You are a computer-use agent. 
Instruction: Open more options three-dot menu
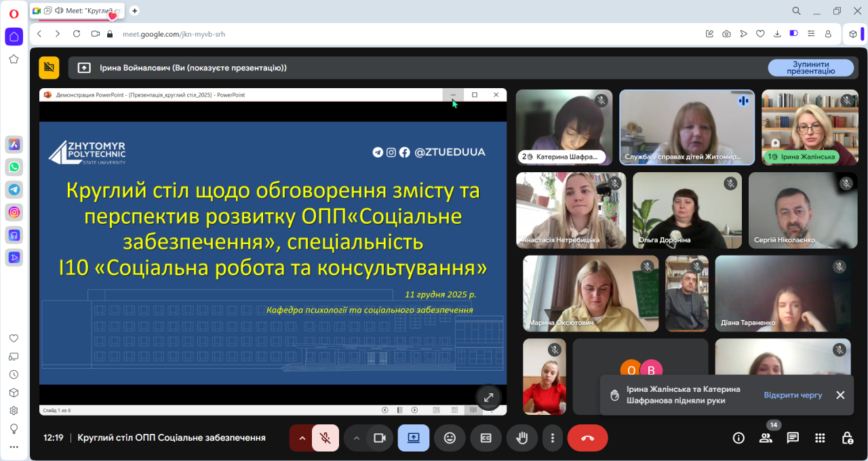coord(553,438)
